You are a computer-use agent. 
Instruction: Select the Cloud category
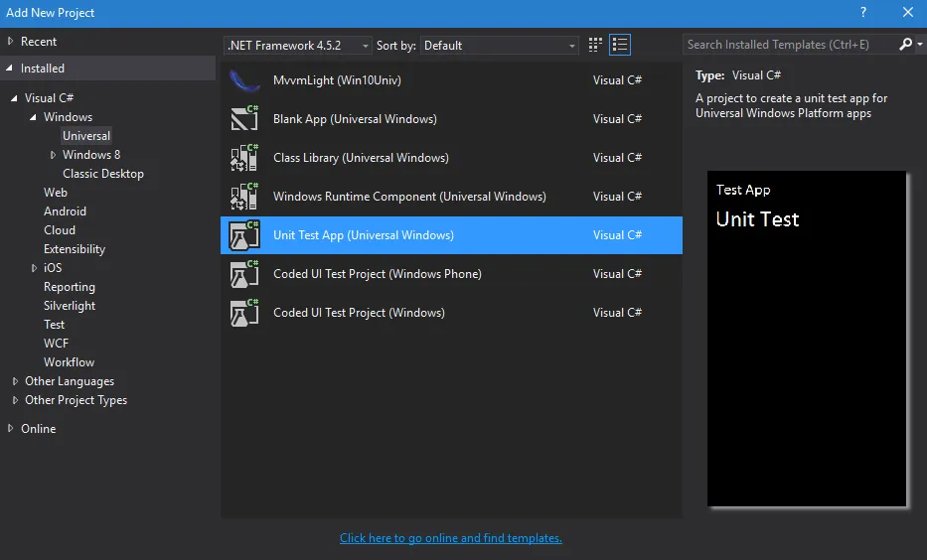click(x=60, y=230)
